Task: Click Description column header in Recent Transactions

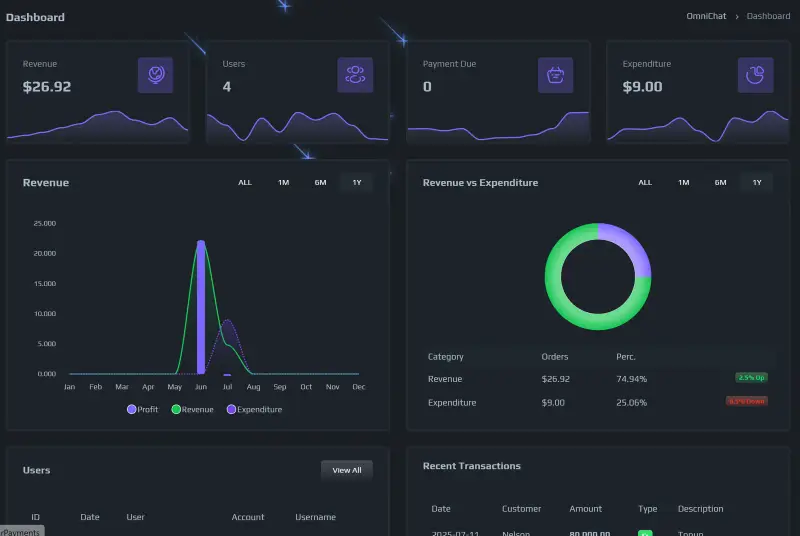Action: click(701, 509)
